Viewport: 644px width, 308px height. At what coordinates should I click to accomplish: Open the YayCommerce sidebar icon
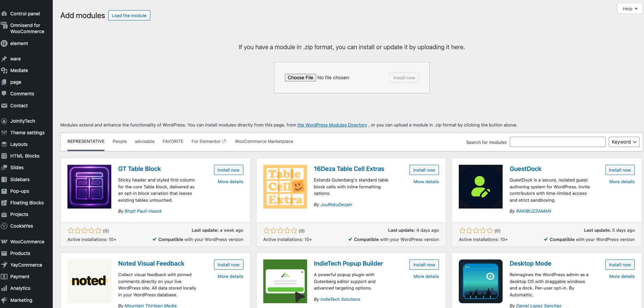point(4,265)
